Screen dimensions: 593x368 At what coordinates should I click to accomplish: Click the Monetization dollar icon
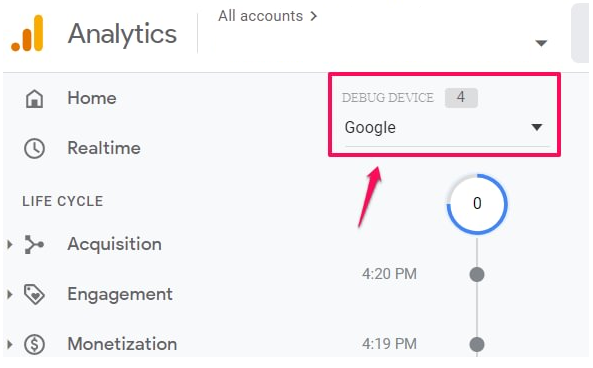pyautogui.click(x=34, y=344)
